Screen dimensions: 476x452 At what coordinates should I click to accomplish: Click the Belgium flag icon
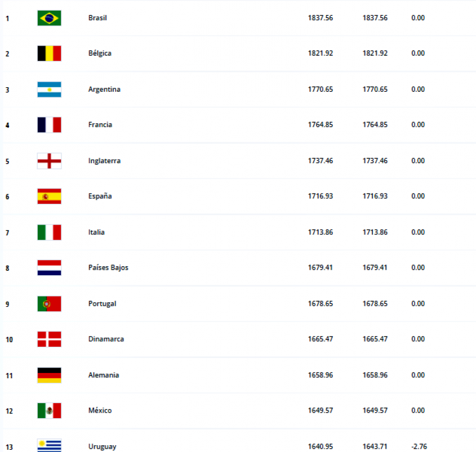(x=49, y=53)
